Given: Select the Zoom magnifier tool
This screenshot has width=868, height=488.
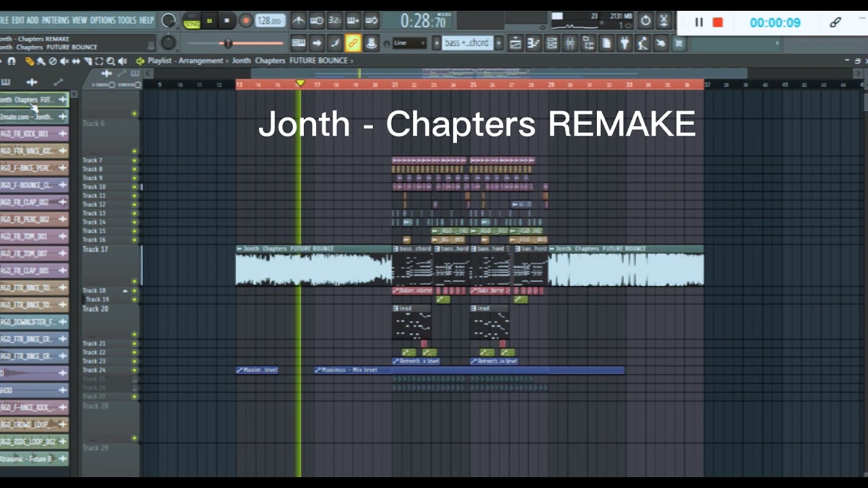Looking at the screenshot, I should tap(111, 61).
